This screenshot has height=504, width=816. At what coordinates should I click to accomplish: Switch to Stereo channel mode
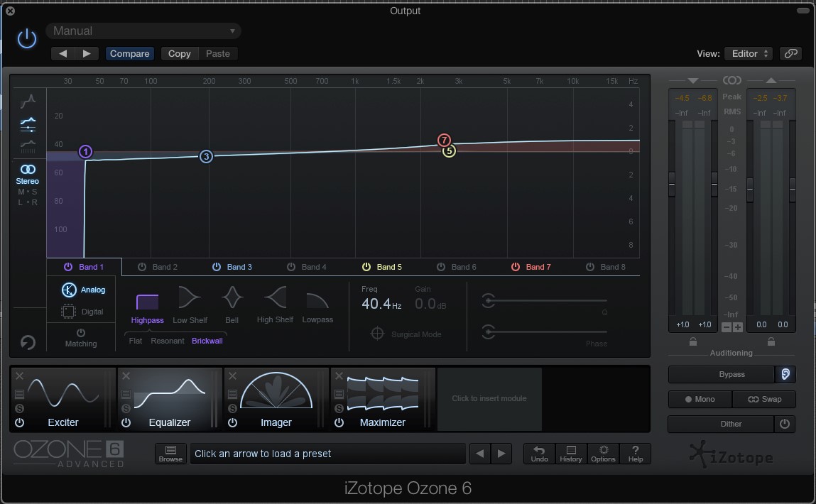pos(28,174)
